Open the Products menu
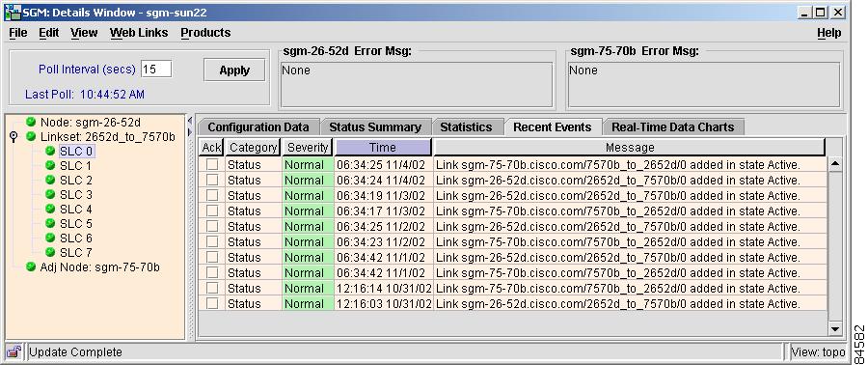The width and height of the screenshot is (868, 365). 205,33
